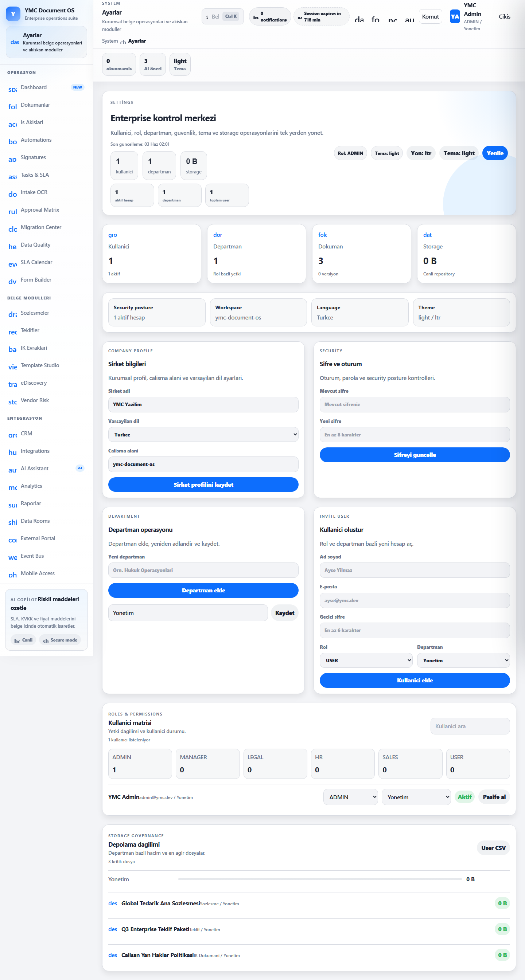This screenshot has height=980, width=525.
Task: Go to Is Akislari sidebar item
Action: [46, 122]
